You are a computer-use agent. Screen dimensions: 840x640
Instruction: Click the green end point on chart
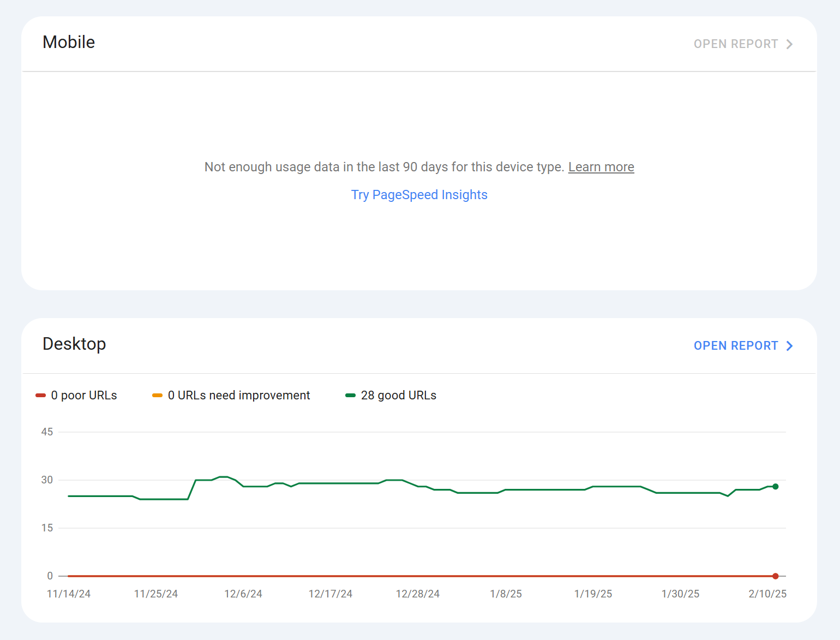tap(775, 487)
